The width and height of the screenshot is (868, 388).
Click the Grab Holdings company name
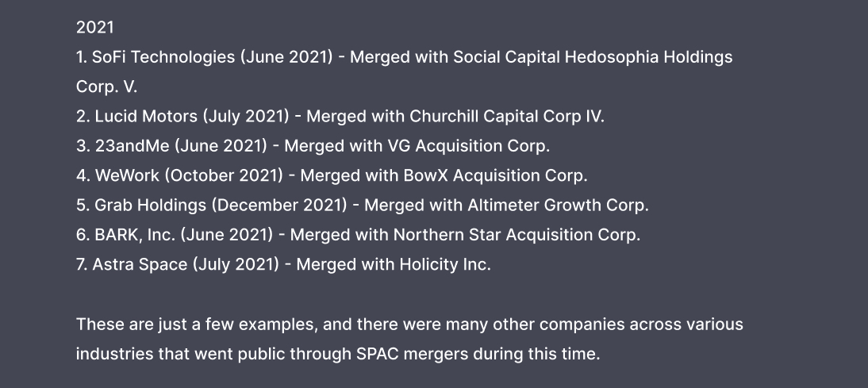(150, 205)
